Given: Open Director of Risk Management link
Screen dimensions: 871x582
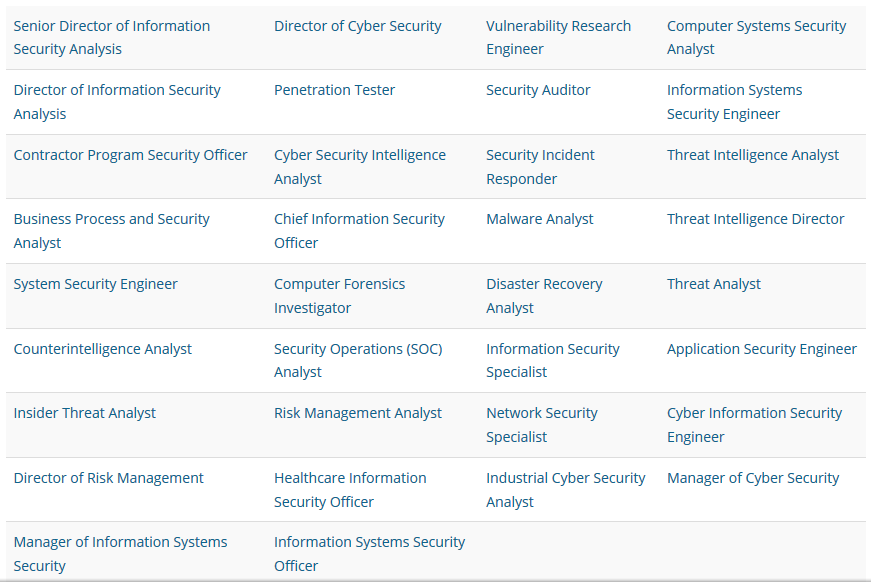Looking at the screenshot, I should pos(108,478).
